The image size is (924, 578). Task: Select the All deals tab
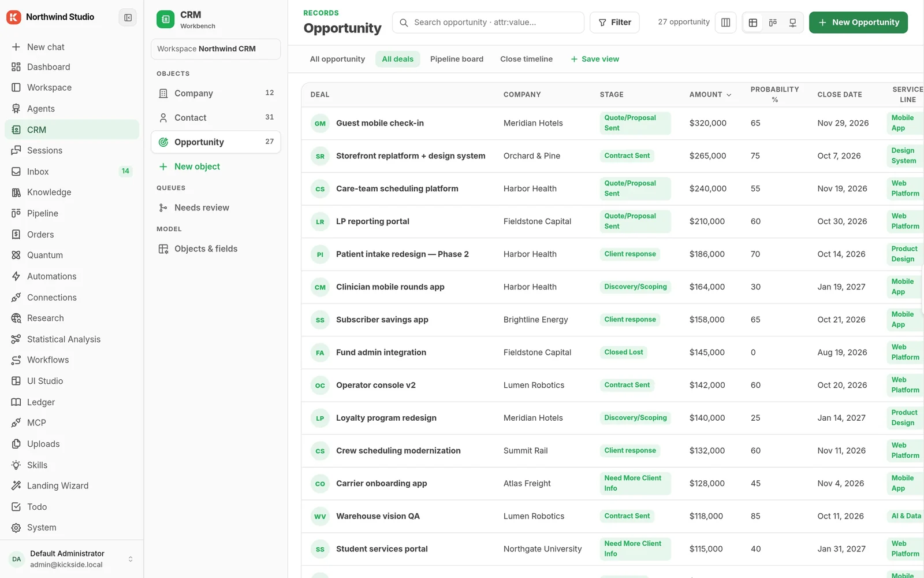397,59
